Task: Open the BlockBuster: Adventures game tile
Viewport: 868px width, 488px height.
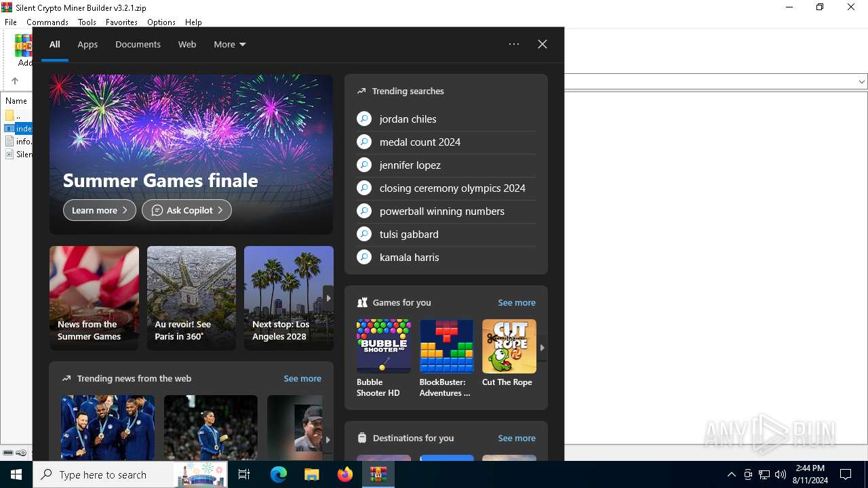Action: [446, 359]
